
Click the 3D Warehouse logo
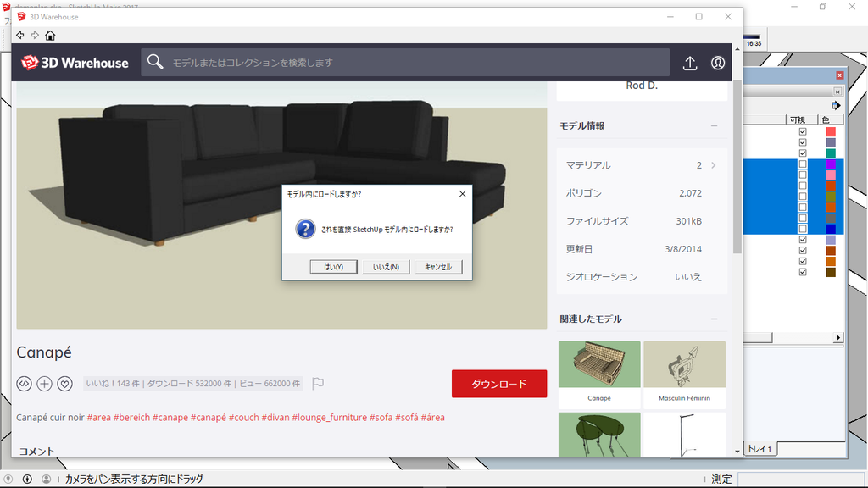75,63
